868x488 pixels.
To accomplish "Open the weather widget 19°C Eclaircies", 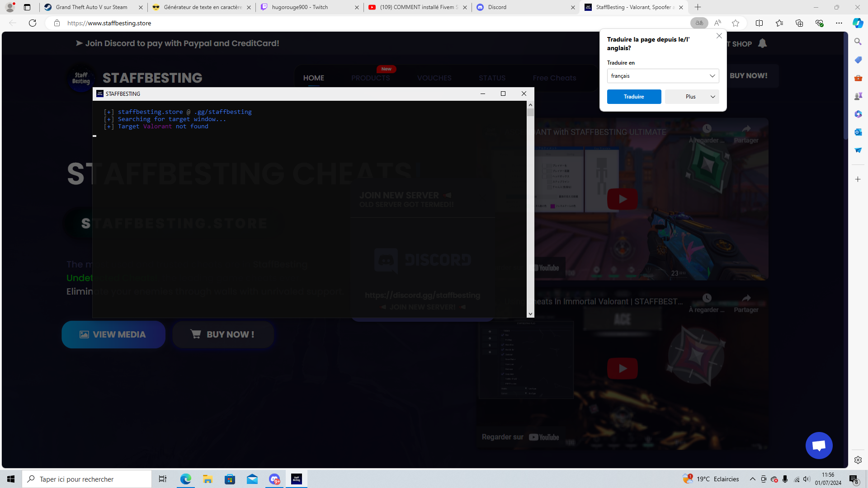I will [x=711, y=479].
